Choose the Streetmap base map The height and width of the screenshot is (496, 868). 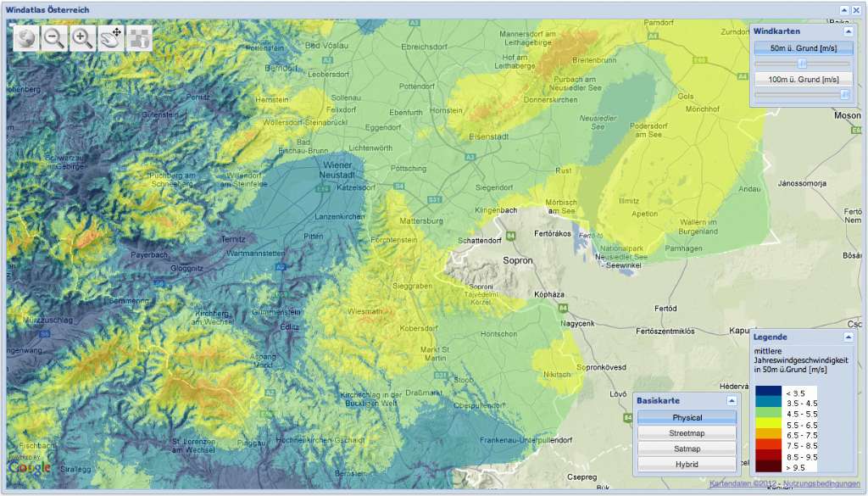click(x=687, y=433)
